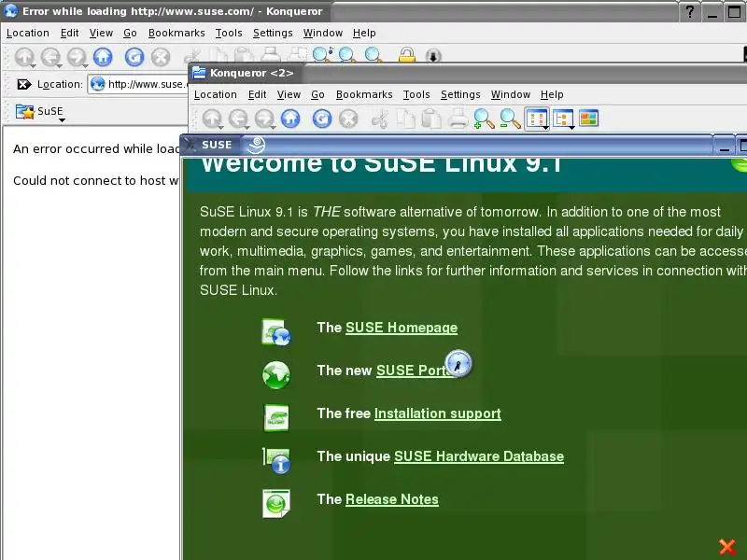The height and width of the screenshot is (560, 747).
Task: Click the Paste clipboard icon in Konqueror <2>
Action: point(431,119)
